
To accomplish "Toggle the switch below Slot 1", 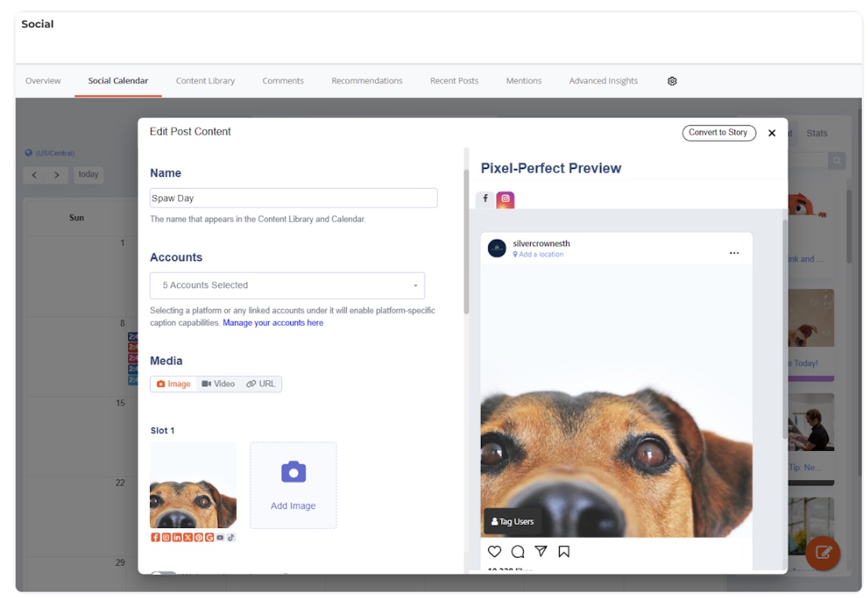I will (x=164, y=573).
